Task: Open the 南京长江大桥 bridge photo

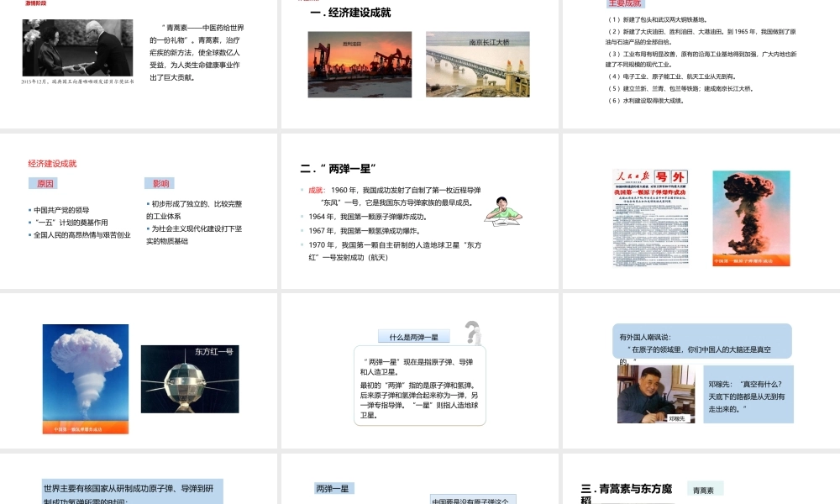Action: pos(478,65)
